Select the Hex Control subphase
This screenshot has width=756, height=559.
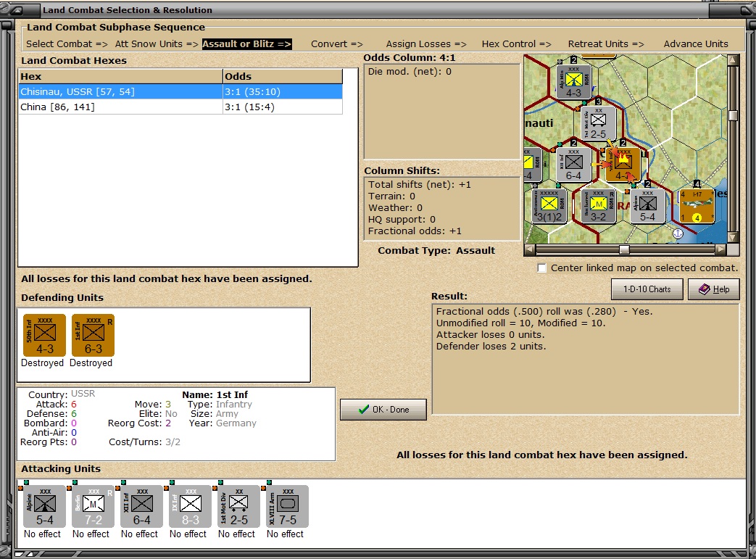coord(516,44)
